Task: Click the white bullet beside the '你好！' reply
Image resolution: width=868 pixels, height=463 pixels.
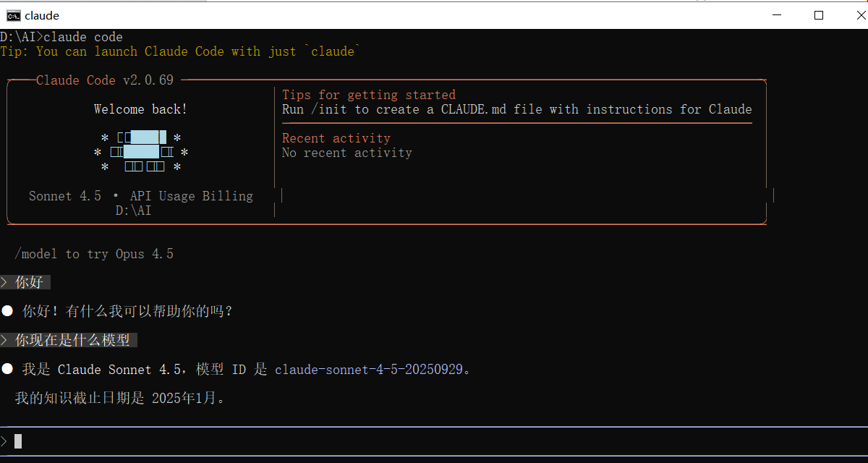Action: (x=7, y=311)
